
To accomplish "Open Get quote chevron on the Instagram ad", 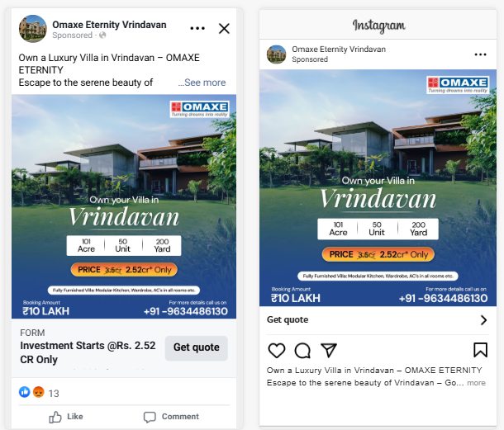I will [x=483, y=320].
